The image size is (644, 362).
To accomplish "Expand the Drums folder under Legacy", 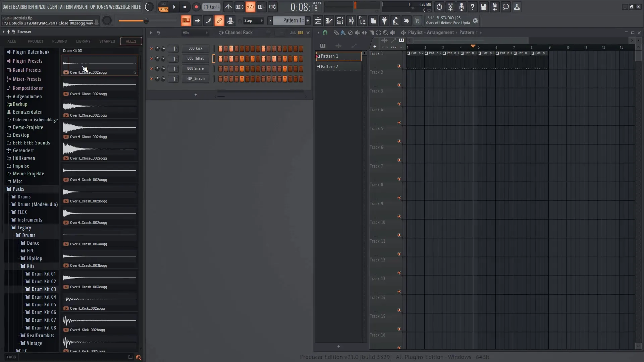I will pos(28,235).
